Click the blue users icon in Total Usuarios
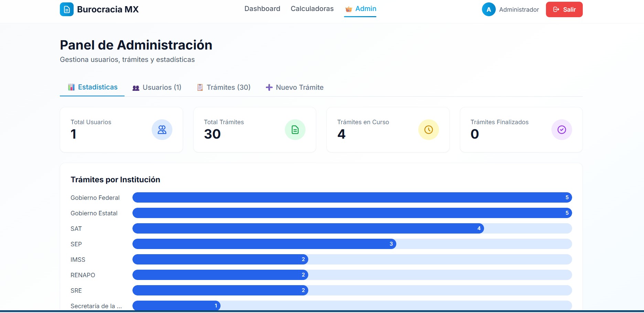 click(162, 130)
